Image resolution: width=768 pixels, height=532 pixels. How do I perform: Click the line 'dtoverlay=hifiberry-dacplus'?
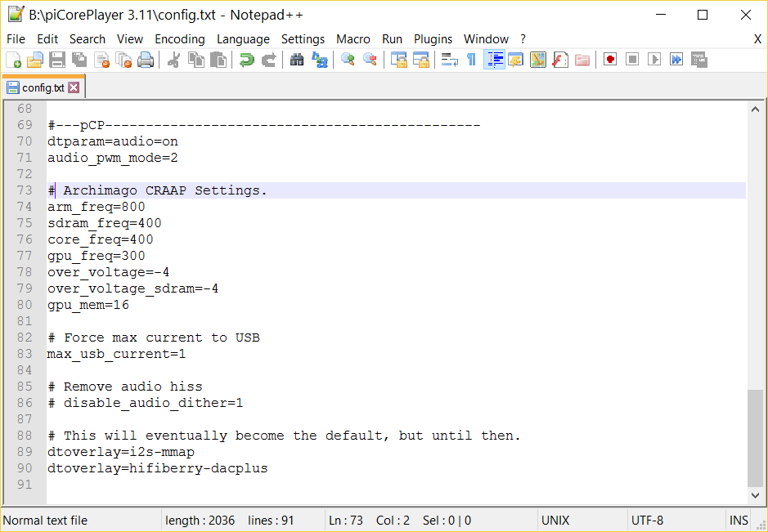click(x=158, y=468)
